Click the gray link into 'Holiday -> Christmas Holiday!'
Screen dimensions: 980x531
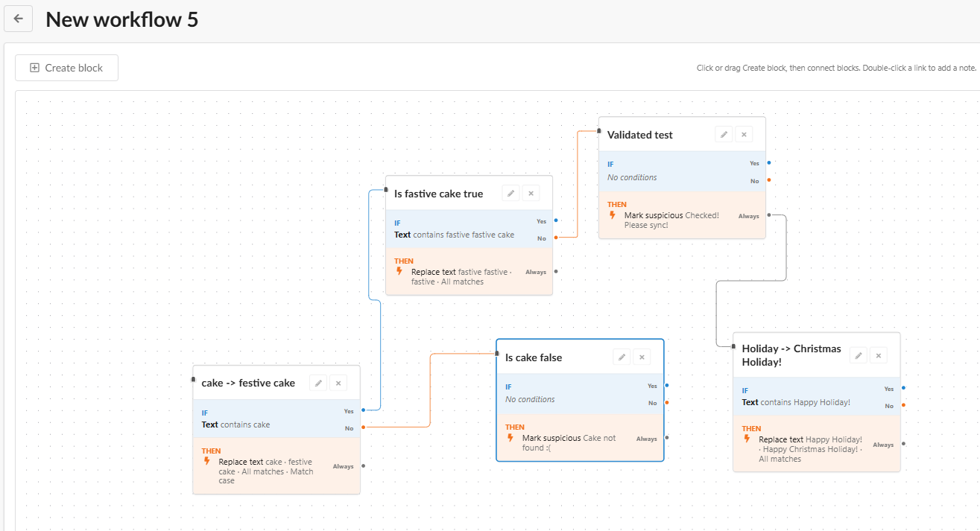coord(751,281)
